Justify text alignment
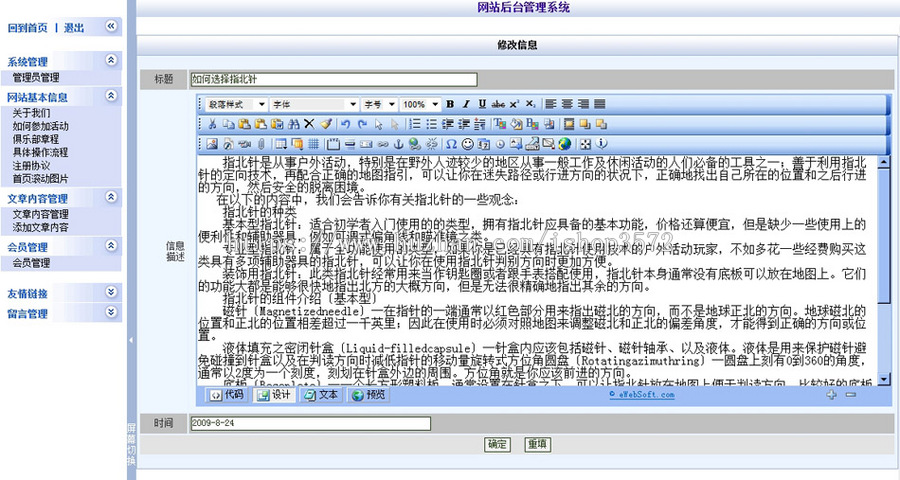900x480 pixels. [x=599, y=104]
